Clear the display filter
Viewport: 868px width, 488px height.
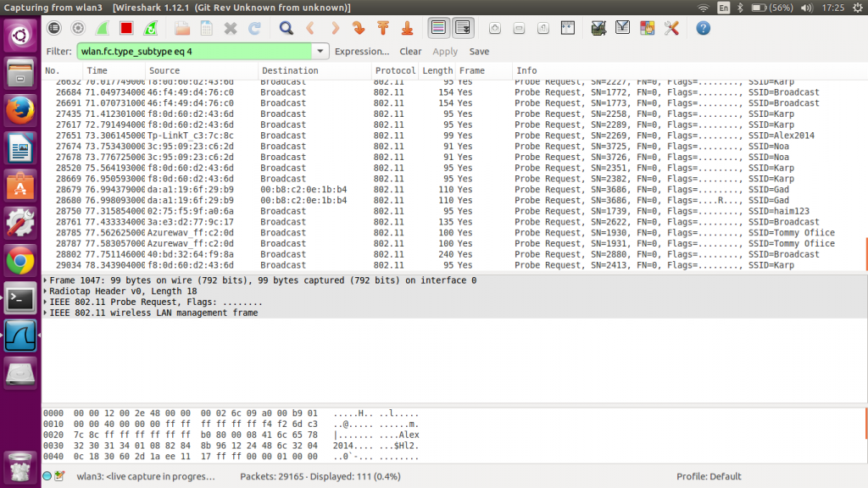point(411,52)
